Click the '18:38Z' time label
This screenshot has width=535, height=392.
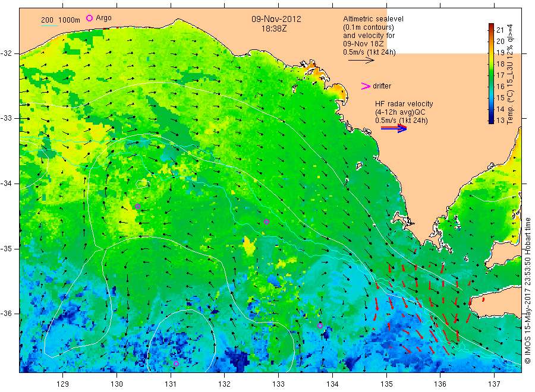coord(274,29)
